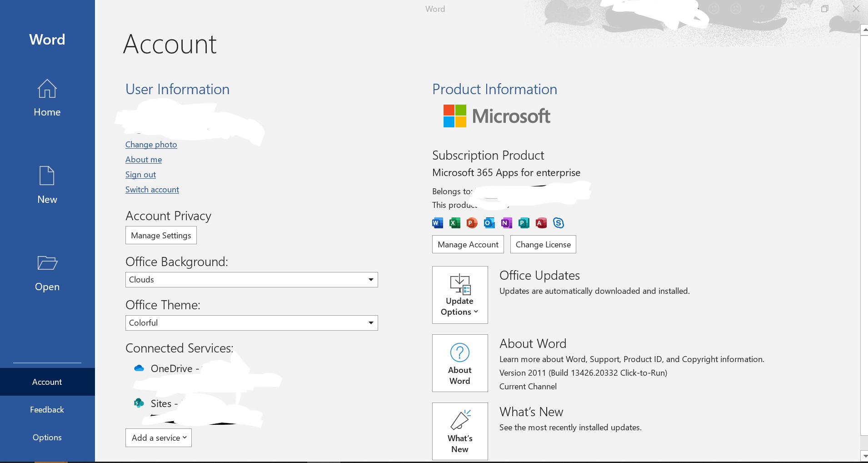Click the Outlook app icon

pyautogui.click(x=489, y=223)
